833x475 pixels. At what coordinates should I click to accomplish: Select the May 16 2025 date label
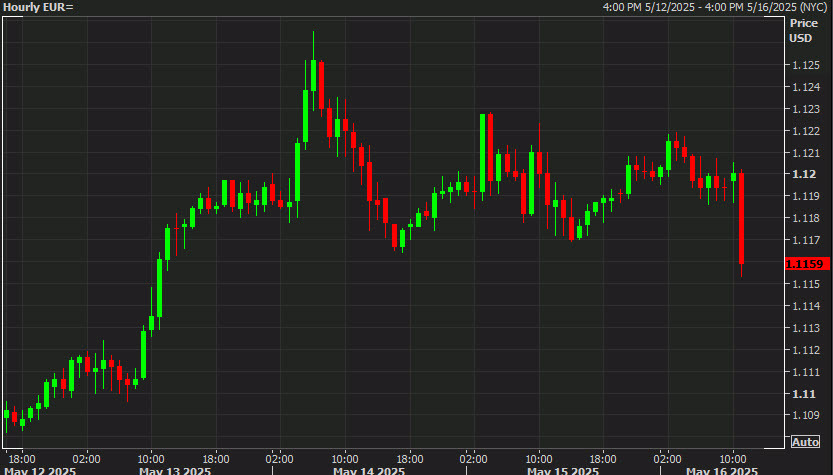[721, 471]
